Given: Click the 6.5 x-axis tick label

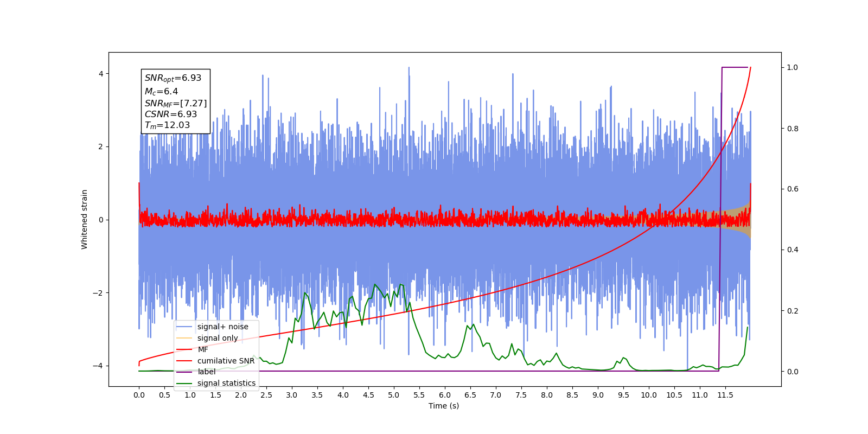Looking at the screenshot, I should tap(470, 395).
